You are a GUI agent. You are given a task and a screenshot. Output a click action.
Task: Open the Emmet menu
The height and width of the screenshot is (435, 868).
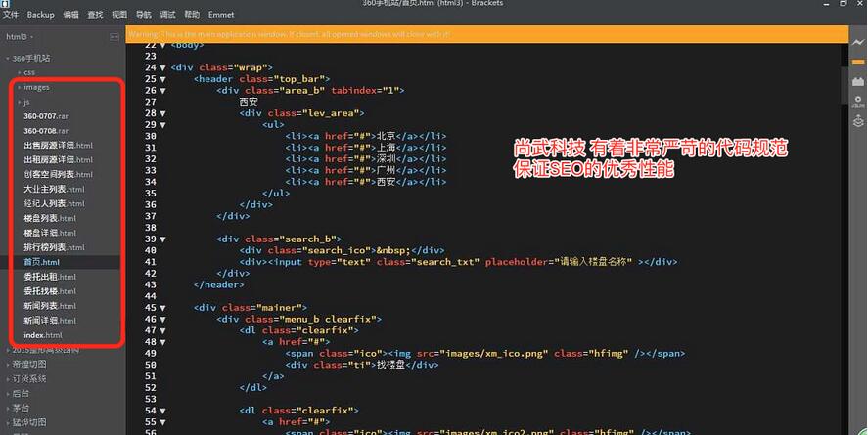click(x=221, y=15)
